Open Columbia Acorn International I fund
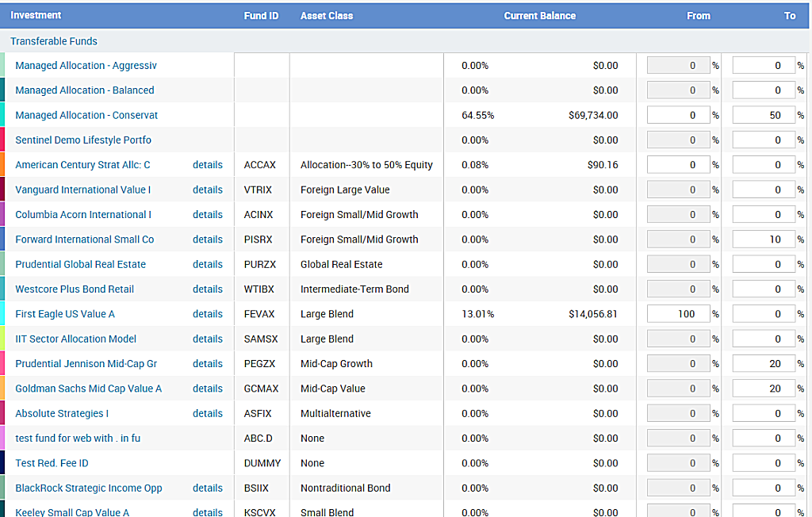This screenshot has width=812, height=517. [x=83, y=214]
